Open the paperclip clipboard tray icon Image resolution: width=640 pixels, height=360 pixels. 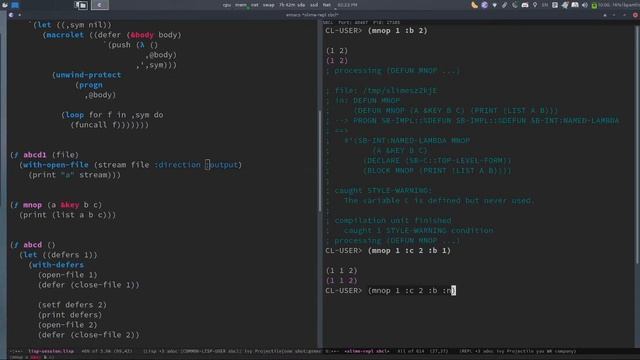coord(504,5)
